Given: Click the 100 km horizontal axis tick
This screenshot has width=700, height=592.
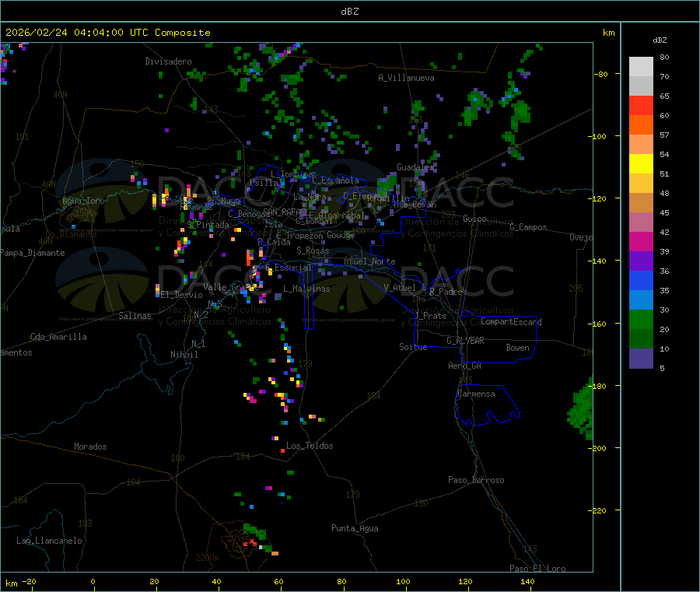Looking at the screenshot, I should [x=403, y=581].
